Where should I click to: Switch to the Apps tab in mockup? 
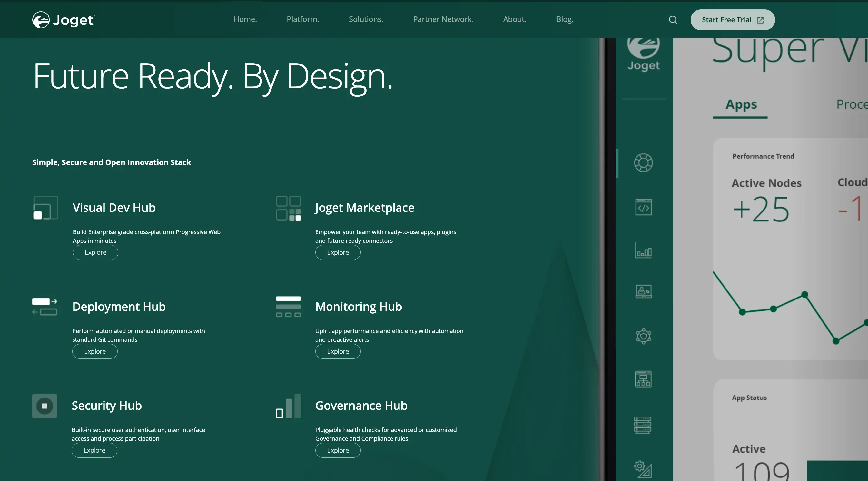tap(741, 105)
